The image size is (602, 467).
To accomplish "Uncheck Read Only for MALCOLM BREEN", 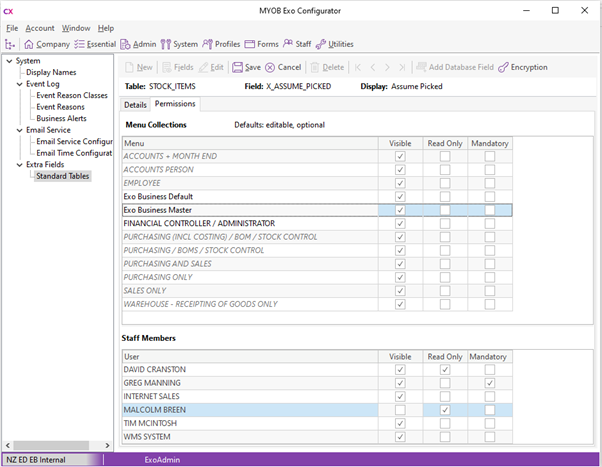I will (x=445, y=410).
